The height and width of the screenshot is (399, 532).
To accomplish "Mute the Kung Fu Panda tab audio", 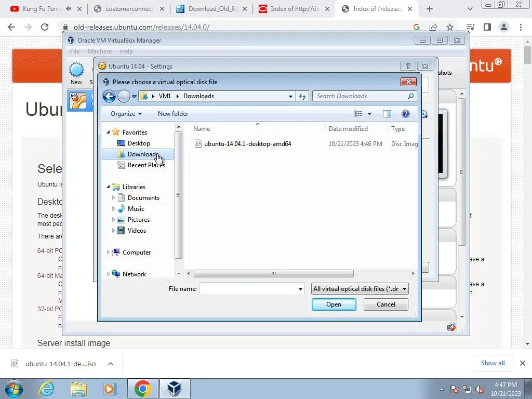I will pos(68,9).
